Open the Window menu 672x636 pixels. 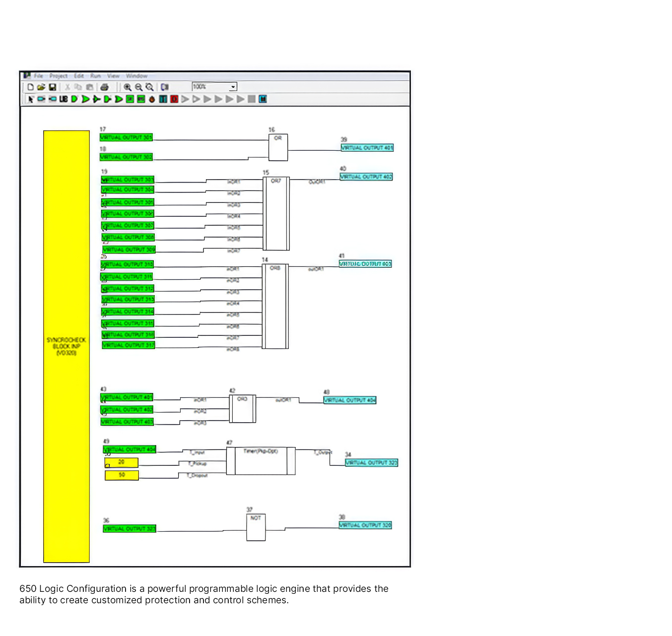(136, 76)
